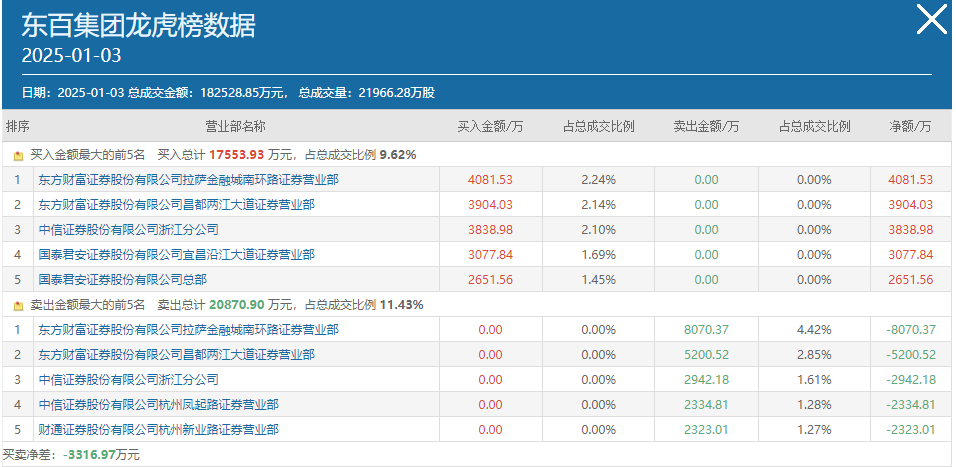Click the 1.61% sell ratio cell
Image resolution: width=956 pixels, height=467 pixels.
click(x=814, y=380)
